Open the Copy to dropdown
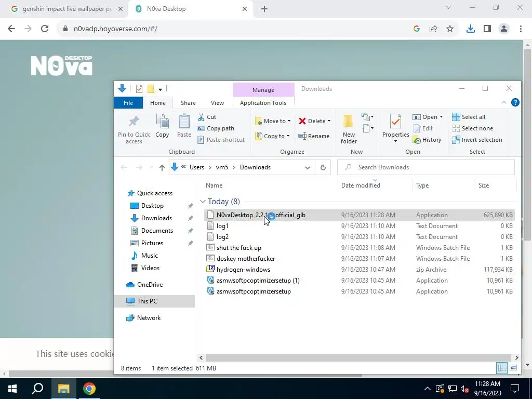The height and width of the screenshot is (399, 532). coord(272,136)
